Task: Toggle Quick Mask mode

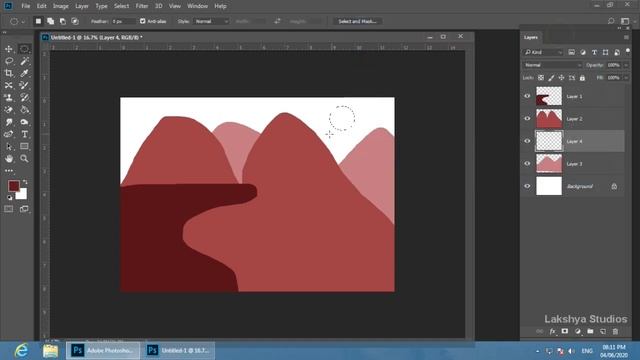Action: [x=9, y=209]
